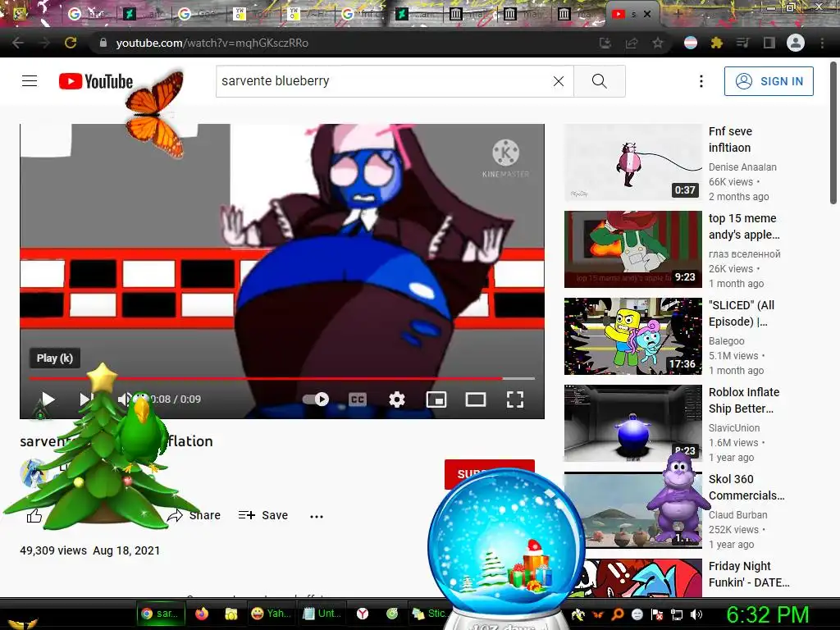Toggle closed captions CC button
Viewport: 840px width, 630px height.
pos(358,399)
